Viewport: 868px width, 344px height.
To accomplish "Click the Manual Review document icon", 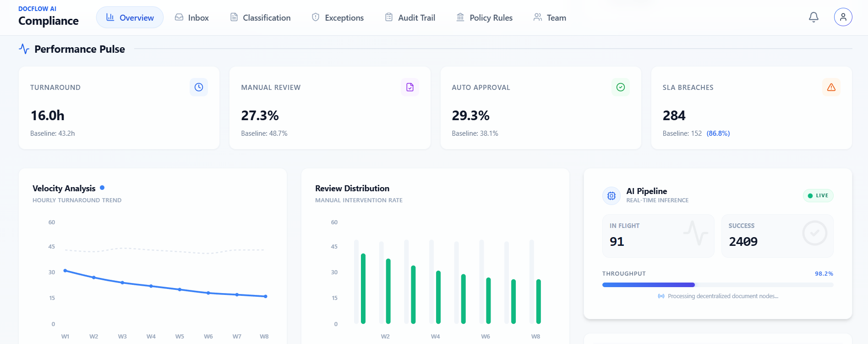I will coord(410,87).
